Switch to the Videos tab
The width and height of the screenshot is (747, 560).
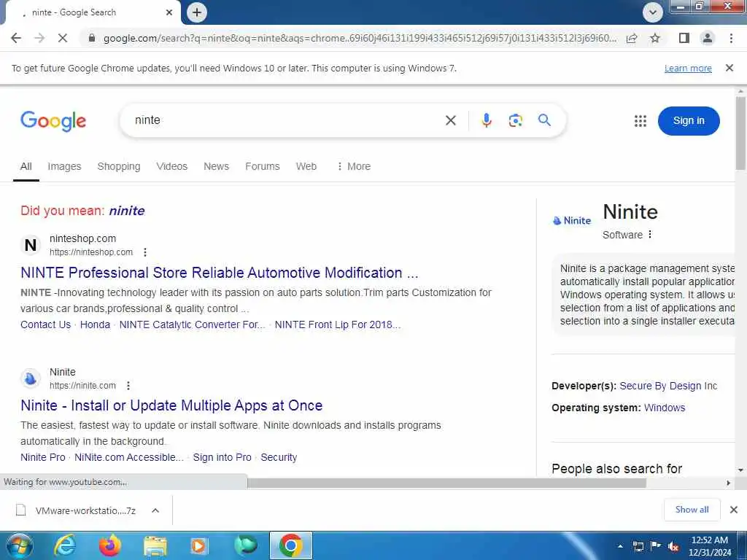click(171, 166)
